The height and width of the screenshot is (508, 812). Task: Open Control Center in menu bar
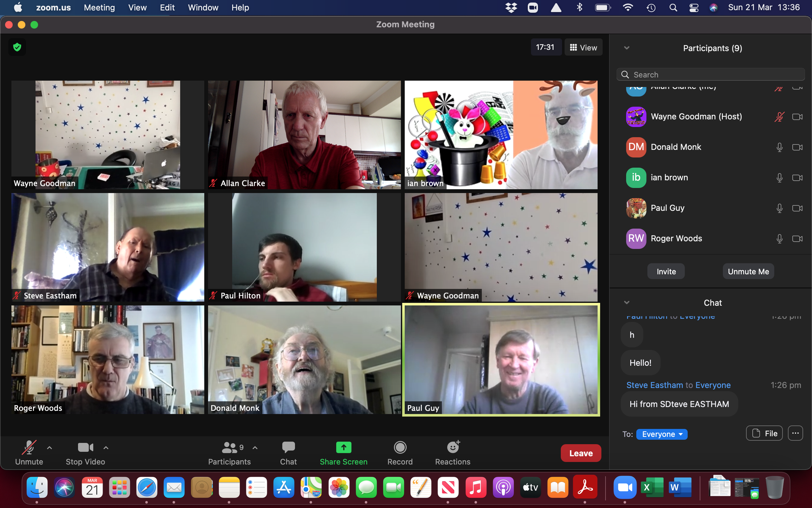(694, 7)
